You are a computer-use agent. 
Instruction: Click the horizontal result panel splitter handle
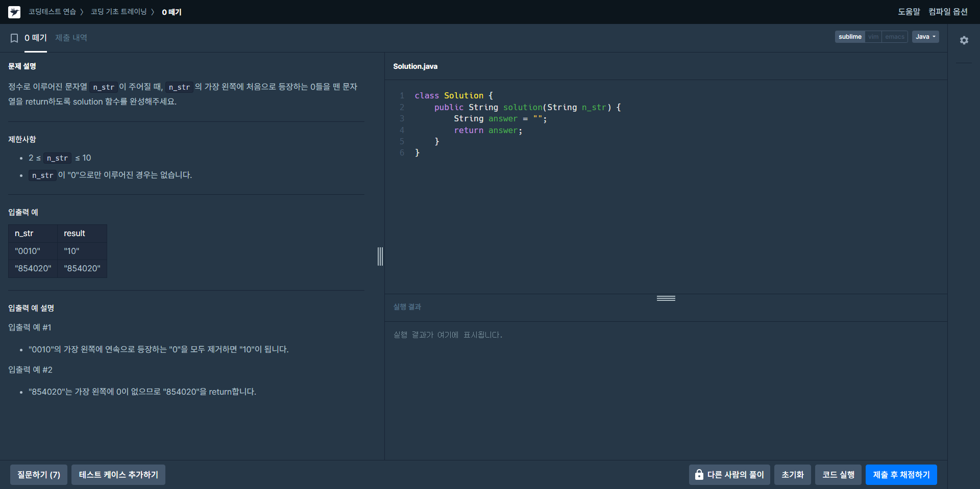click(666, 298)
